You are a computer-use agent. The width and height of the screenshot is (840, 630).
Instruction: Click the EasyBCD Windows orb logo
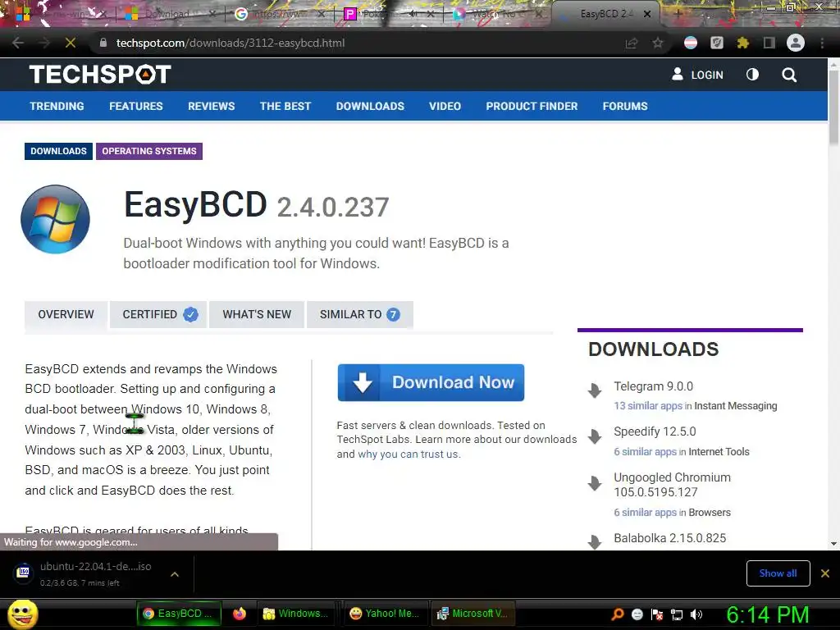point(55,219)
